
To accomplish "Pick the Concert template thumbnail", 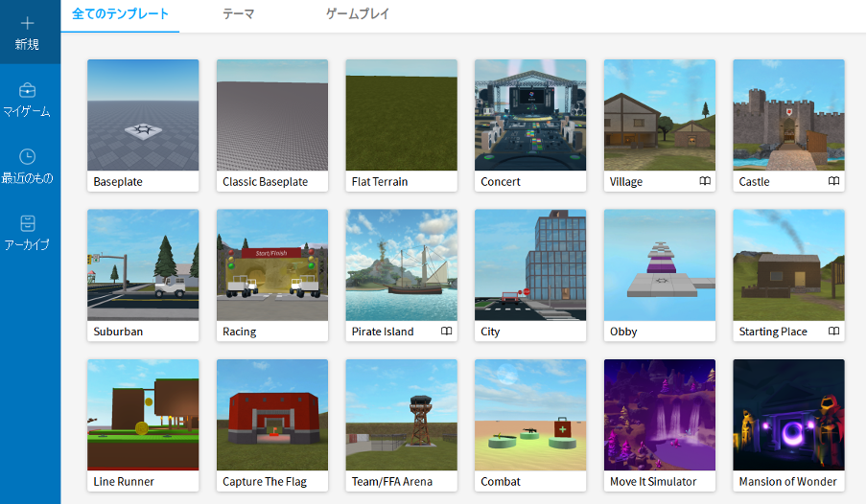I will 530,115.
